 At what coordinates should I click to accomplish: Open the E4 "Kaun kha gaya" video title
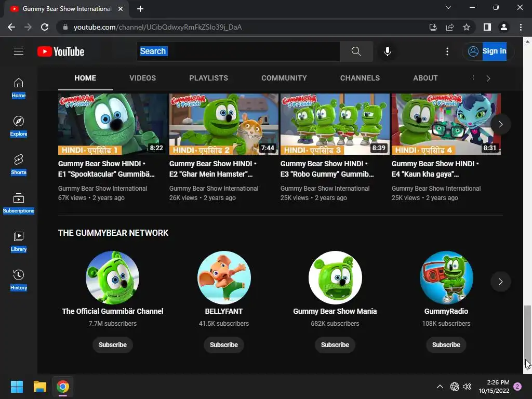435,169
